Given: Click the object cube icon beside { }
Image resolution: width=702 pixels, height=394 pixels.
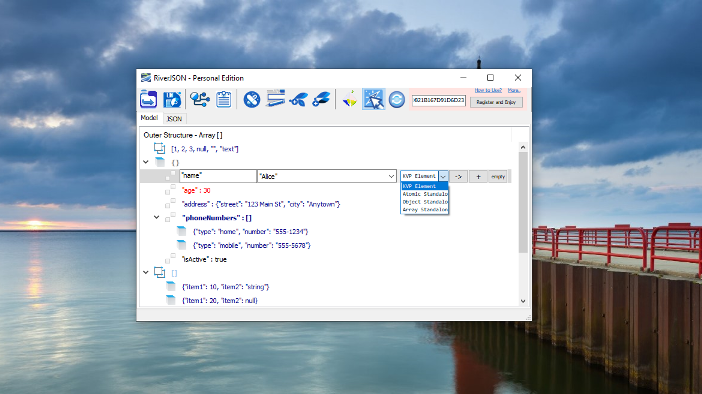Looking at the screenshot, I should 160,162.
